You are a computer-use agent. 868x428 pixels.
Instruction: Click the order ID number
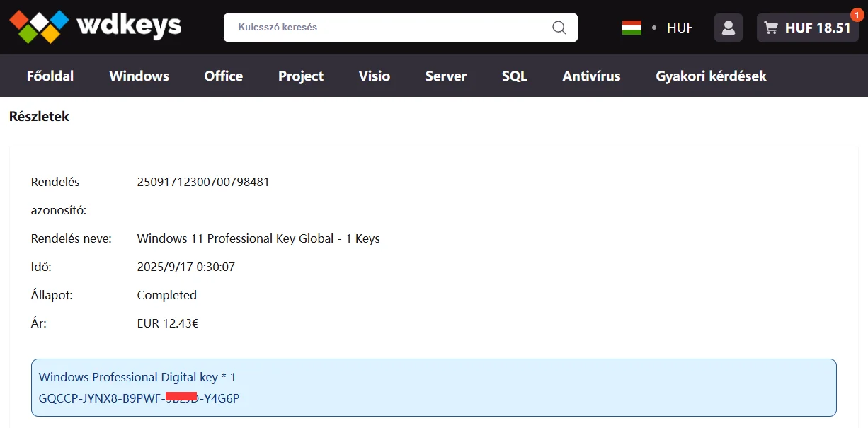203,182
